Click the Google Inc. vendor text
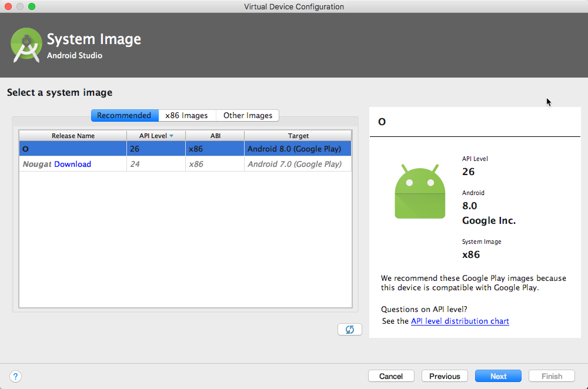The height and width of the screenshot is (389, 588). (x=489, y=221)
